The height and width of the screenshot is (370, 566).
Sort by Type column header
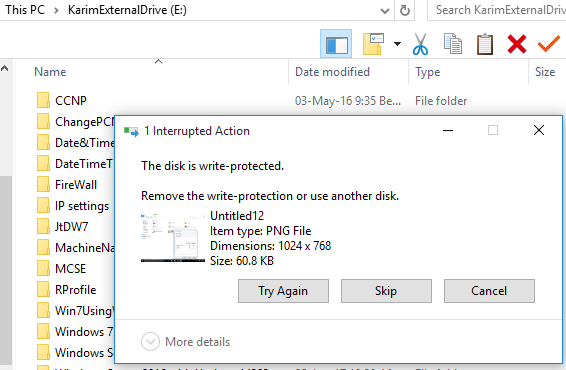coord(427,72)
